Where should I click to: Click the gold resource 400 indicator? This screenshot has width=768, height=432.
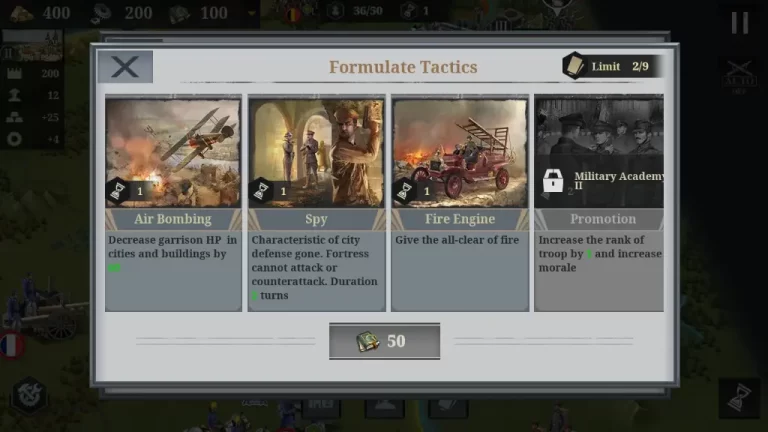[40, 13]
